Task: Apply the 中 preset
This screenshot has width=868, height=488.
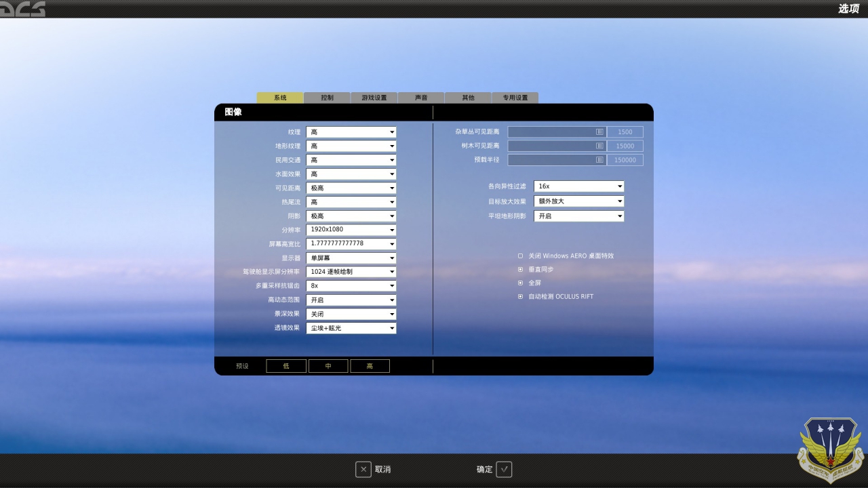Action: click(328, 366)
